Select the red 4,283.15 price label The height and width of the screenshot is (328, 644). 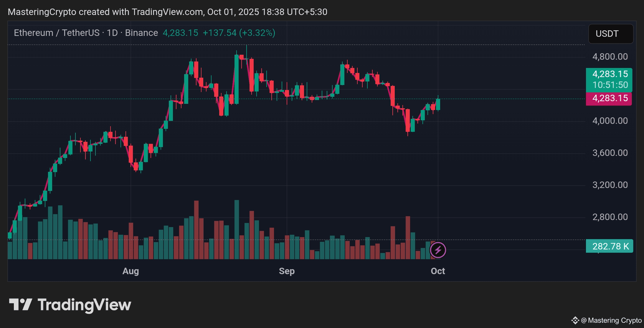point(609,98)
